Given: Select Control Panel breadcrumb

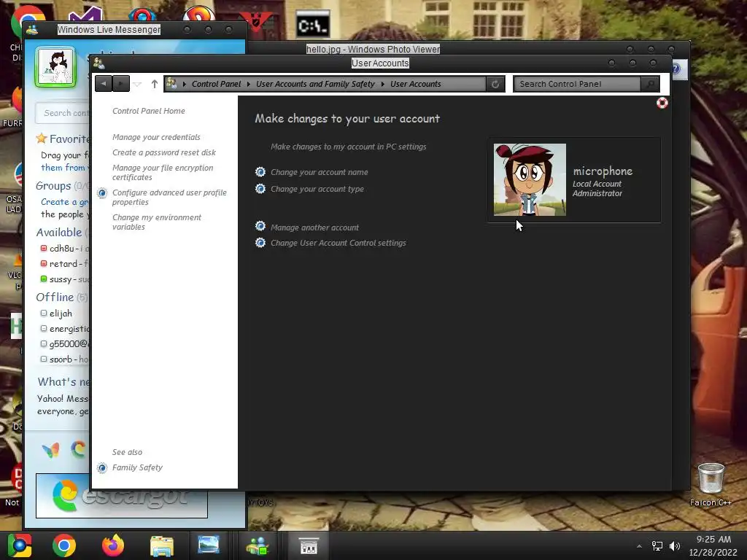Looking at the screenshot, I should point(216,84).
